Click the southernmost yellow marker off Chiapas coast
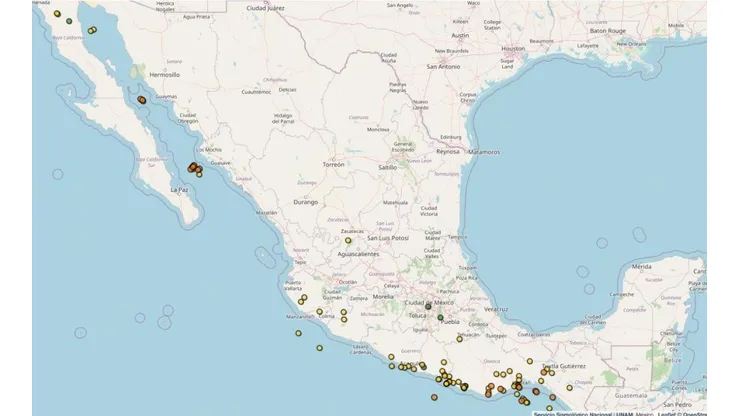This screenshot has width=740, height=416. click(x=549, y=408)
